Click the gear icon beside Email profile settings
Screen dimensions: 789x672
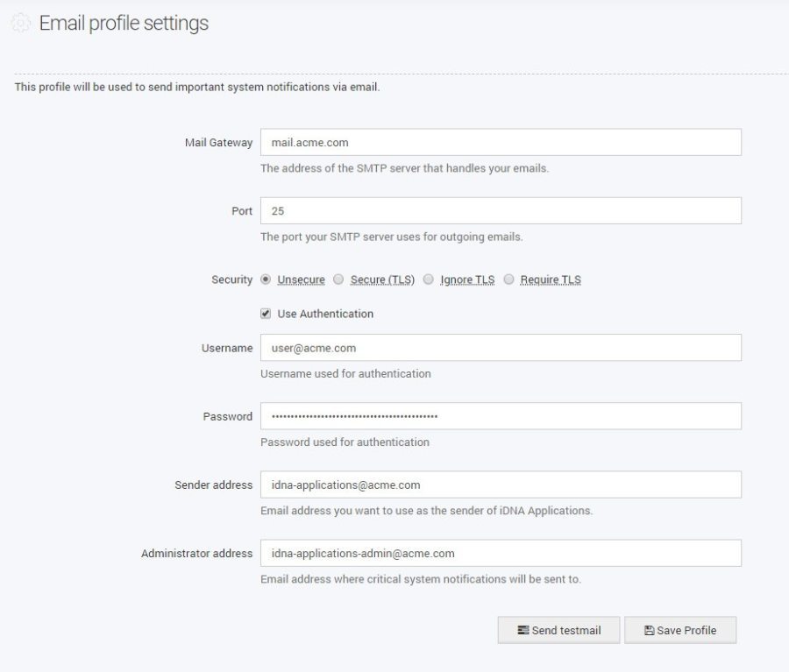pyautogui.click(x=19, y=25)
